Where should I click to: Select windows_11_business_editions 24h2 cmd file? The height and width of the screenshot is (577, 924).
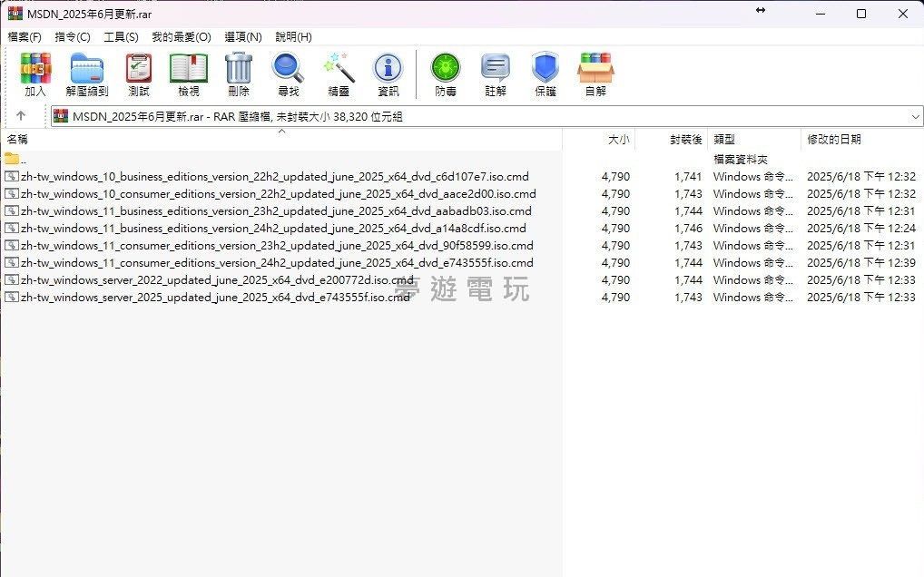[x=273, y=228]
